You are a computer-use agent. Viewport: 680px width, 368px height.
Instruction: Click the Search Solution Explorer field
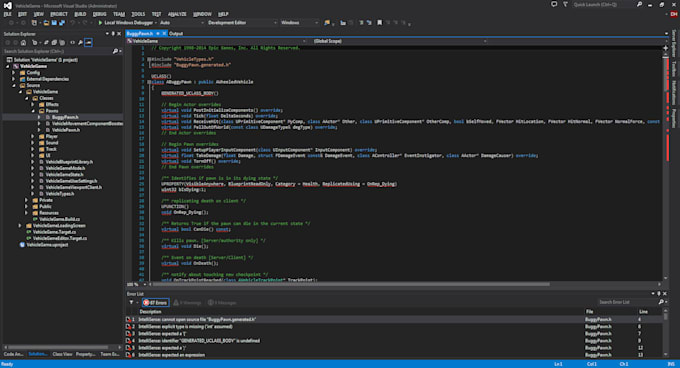point(57,51)
